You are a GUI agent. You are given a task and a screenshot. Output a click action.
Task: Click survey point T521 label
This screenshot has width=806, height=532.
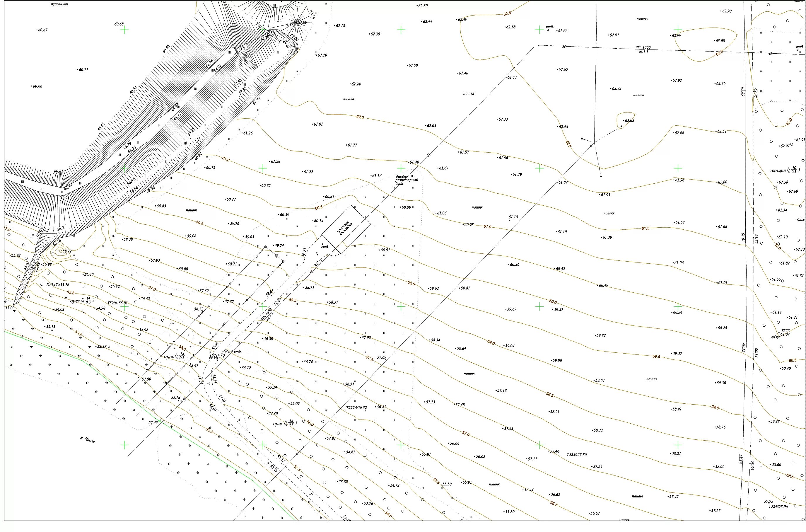(215, 355)
